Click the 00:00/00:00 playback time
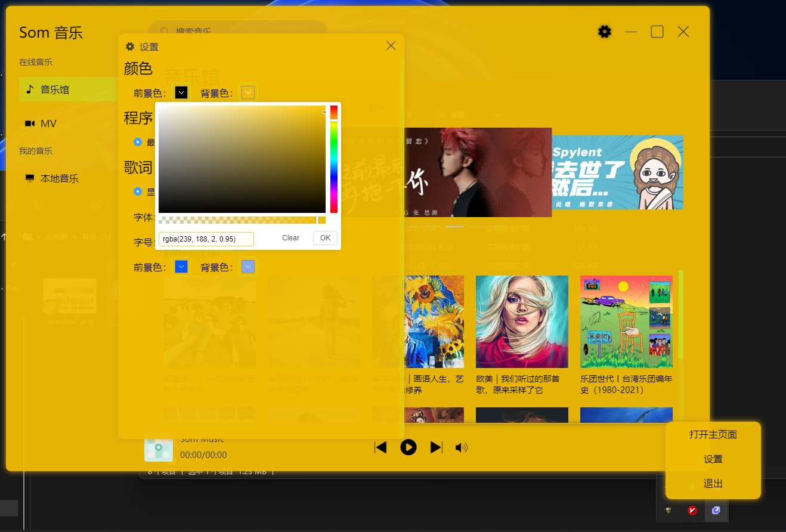The image size is (786, 532). [203, 454]
